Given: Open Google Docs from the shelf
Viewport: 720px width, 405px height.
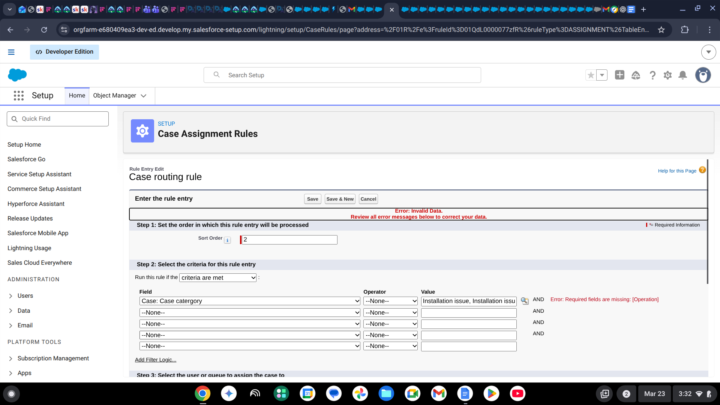Looking at the screenshot, I should (x=465, y=394).
